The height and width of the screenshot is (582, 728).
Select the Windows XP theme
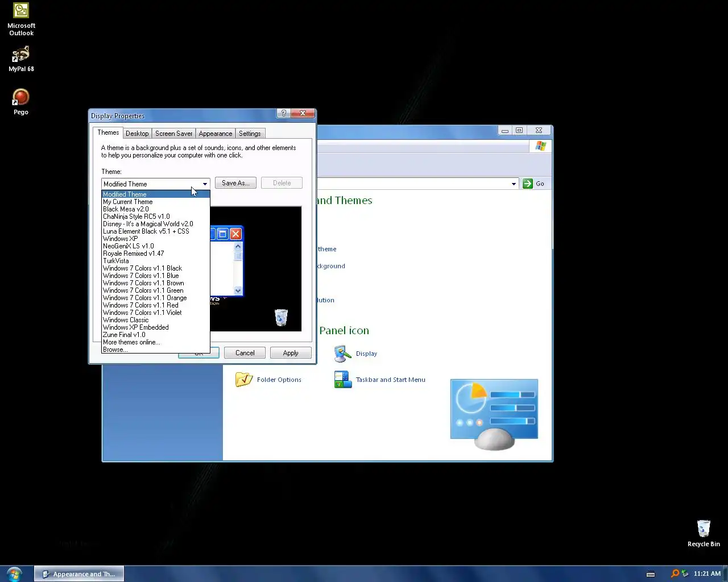pos(156,239)
